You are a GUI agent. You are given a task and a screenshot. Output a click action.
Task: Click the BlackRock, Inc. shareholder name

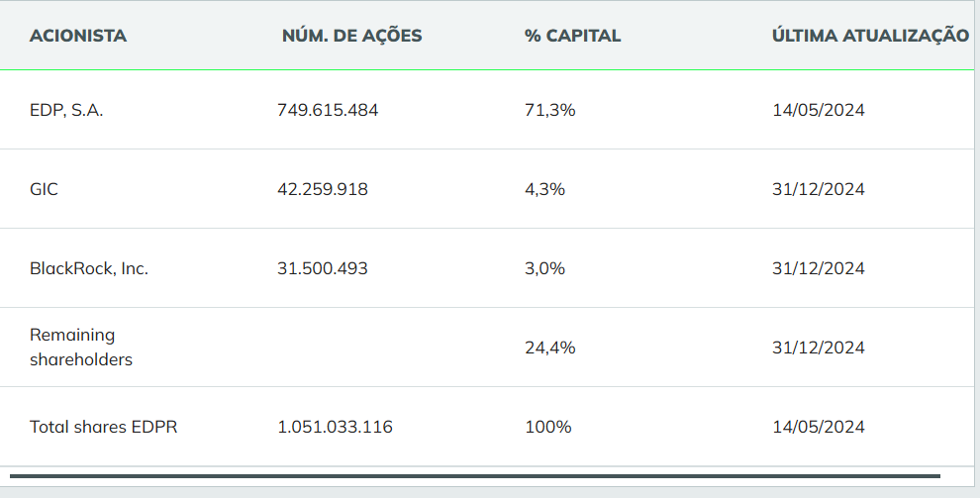(89, 268)
